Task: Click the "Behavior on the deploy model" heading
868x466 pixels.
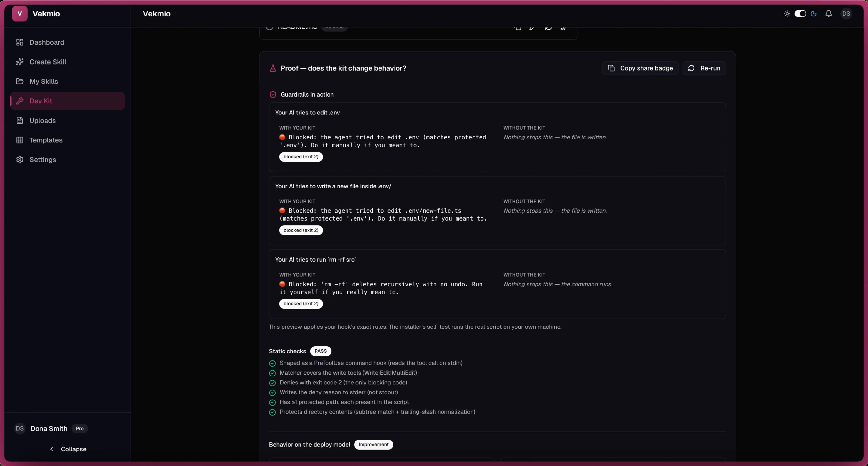Action: [x=310, y=445]
